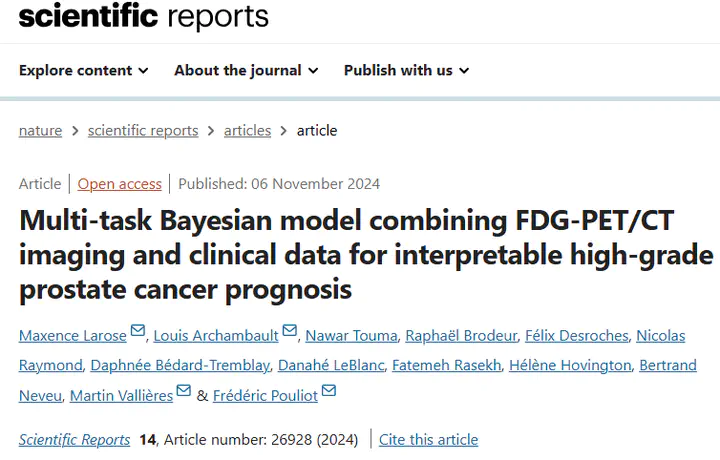Expand Publish with us chevron
The image size is (720, 460).
click(x=464, y=71)
